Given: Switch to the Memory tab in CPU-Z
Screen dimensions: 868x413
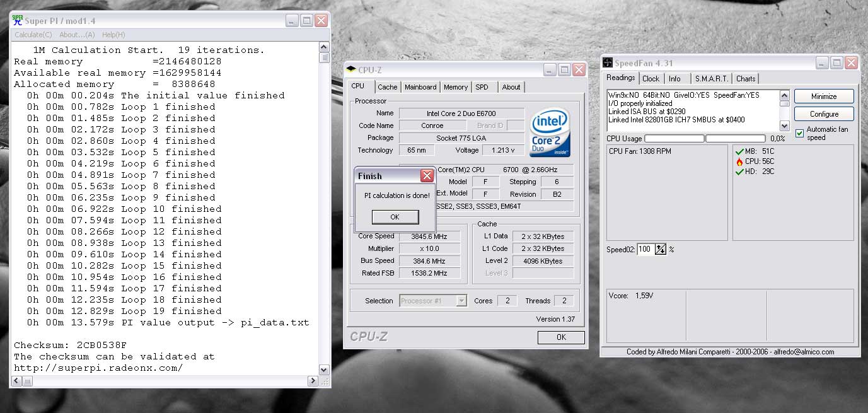Looking at the screenshot, I should click(x=455, y=87).
